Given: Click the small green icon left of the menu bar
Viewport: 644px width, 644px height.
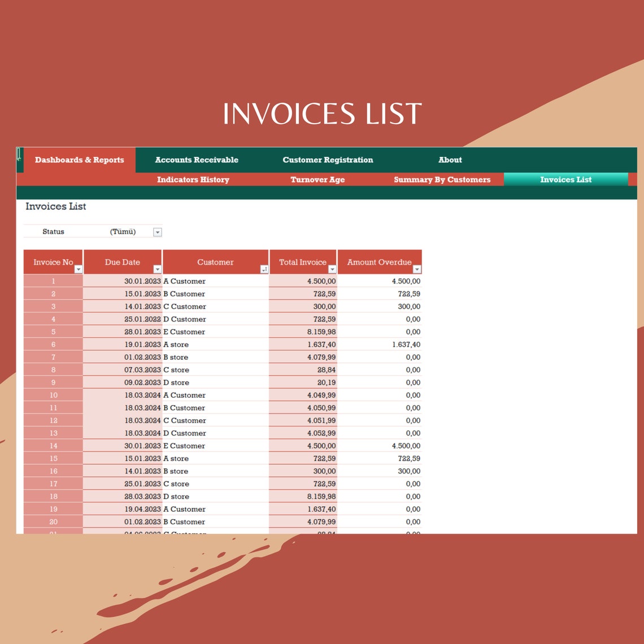Looking at the screenshot, I should pyautogui.click(x=19, y=154).
